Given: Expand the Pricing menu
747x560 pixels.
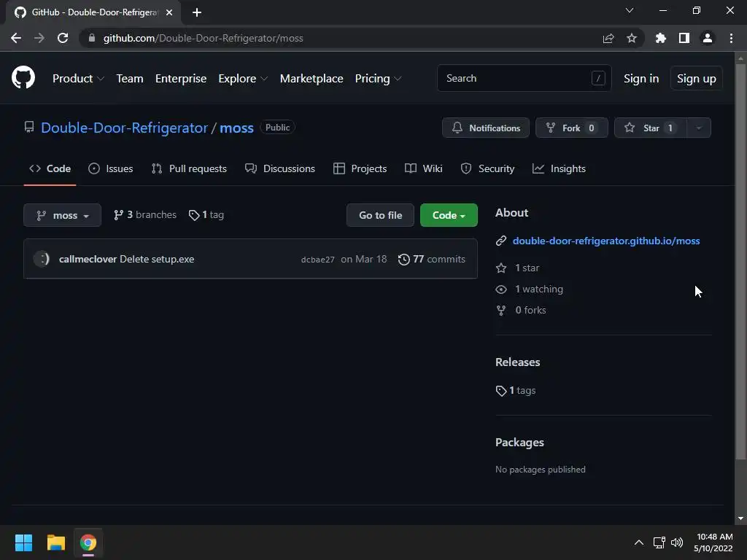Looking at the screenshot, I should 379,78.
